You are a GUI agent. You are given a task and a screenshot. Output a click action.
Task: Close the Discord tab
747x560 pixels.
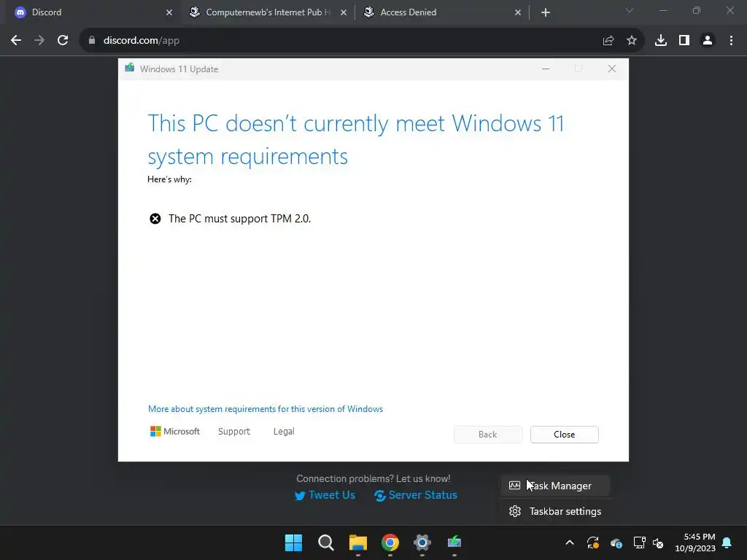pyautogui.click(x=169, y=12)
